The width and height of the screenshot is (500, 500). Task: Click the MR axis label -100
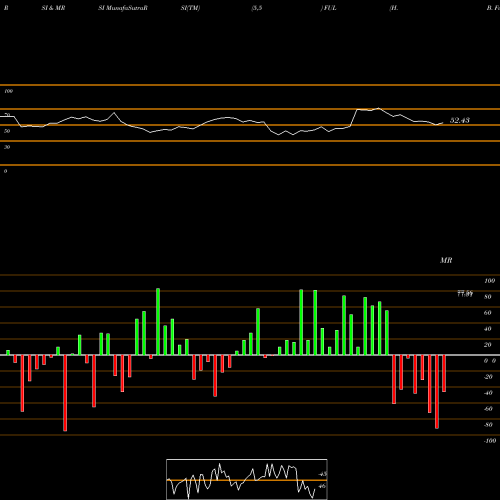tap(490, 441)
